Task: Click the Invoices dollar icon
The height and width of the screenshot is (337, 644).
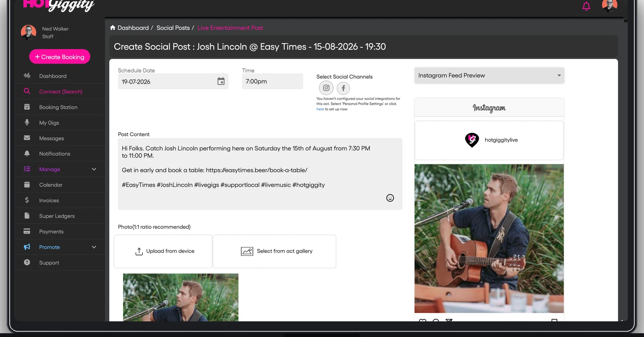Action: coord(27,200)
